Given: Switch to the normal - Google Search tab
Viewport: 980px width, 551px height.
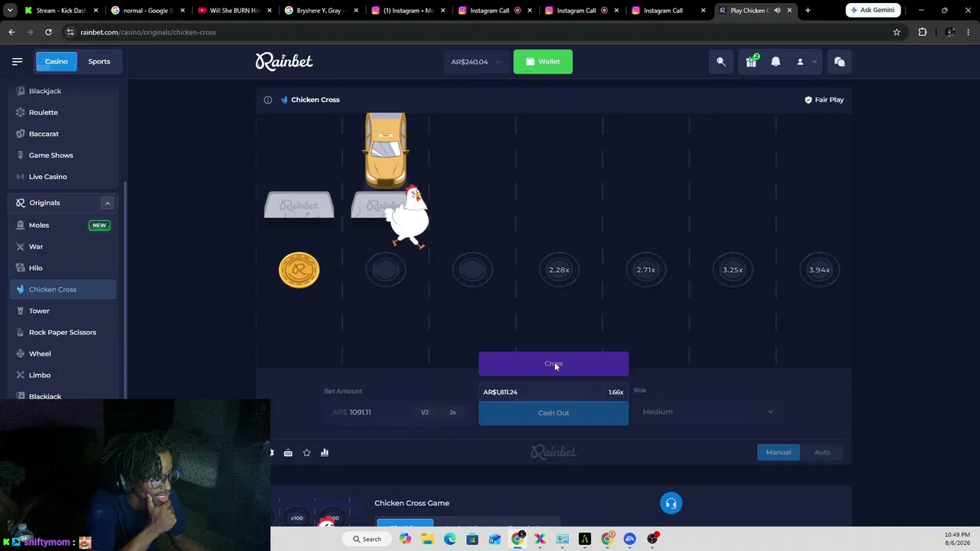Looking at the screenshot, I should [149, 10].
